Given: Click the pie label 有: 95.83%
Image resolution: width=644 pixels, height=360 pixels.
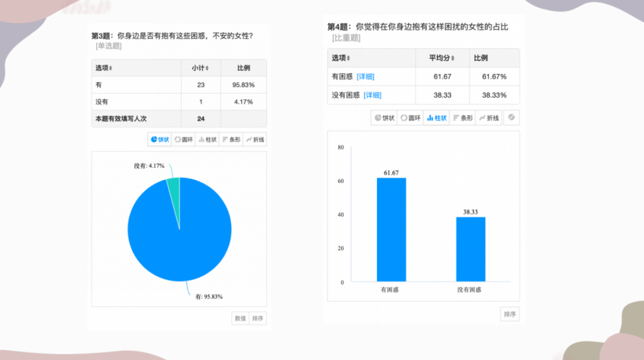Looking at the screenshot, I should tap(209, 297).
